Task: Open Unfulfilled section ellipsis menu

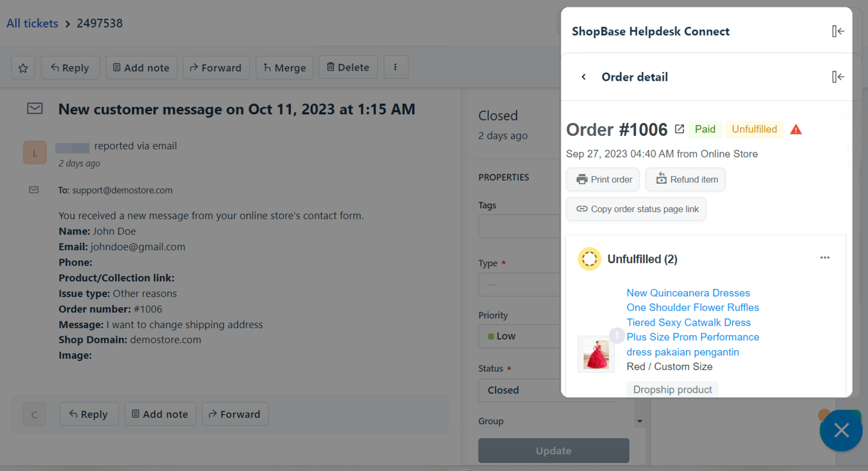Action: tap(825, 258)
